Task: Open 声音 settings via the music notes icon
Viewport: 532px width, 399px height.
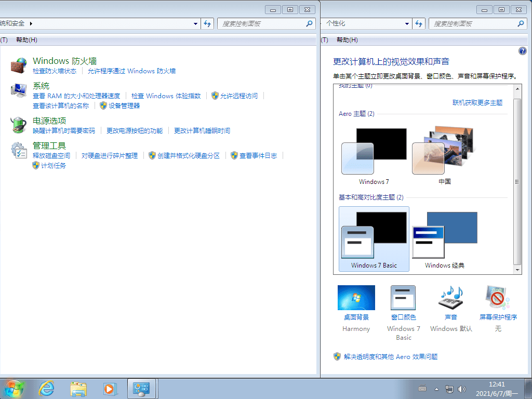Action: pyautogui.click(x=450, y=297)
